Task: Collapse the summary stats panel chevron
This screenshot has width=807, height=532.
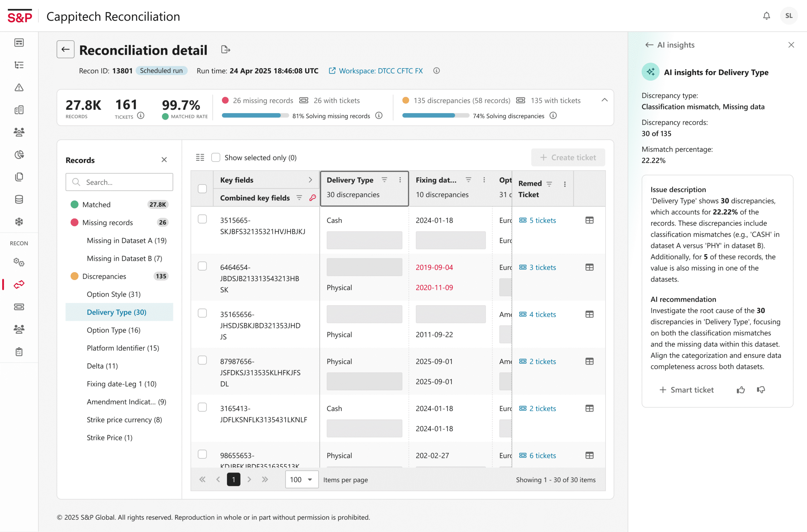Action: (604, 100)
